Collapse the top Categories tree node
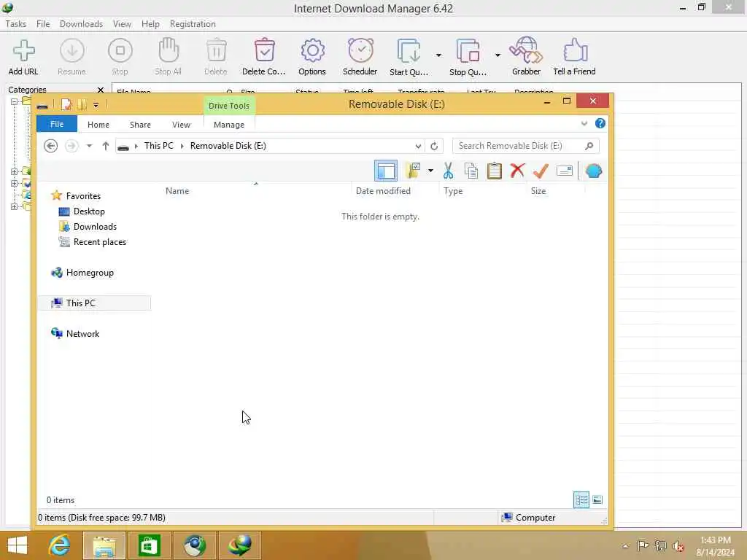This screenshot has width=747, height=560. click(x=14, y=101)
